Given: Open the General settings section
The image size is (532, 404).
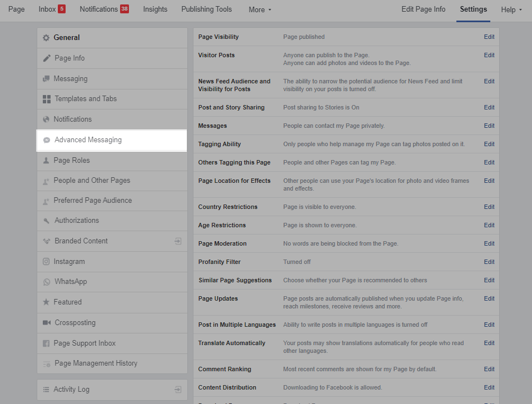Looking at the screenshot, I should (112, 38).
